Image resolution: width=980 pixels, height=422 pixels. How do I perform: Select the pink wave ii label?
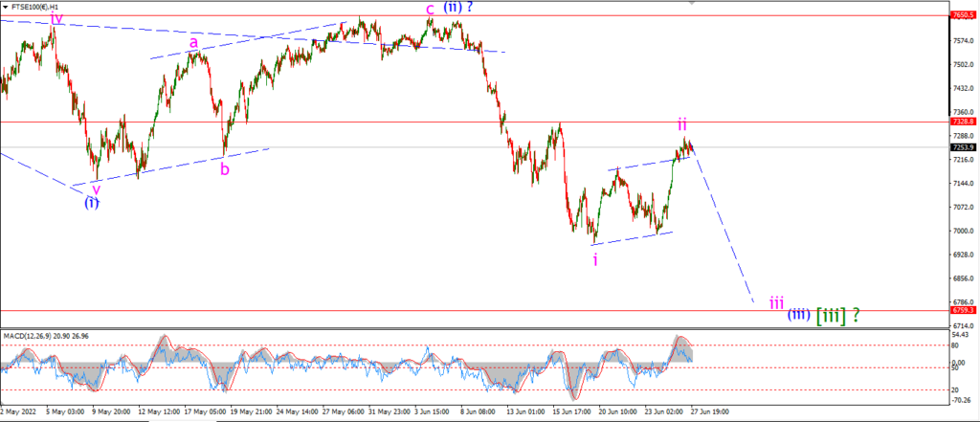click(x=682, y=124)
